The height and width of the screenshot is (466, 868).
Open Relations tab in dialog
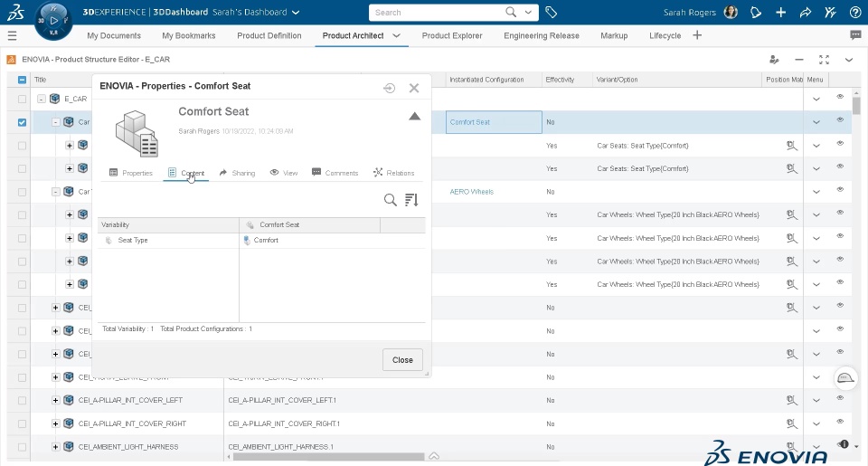coord(393,173)
